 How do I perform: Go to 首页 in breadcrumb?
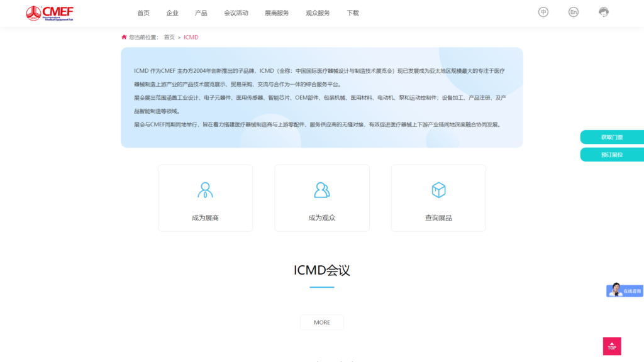coord(169,37)
